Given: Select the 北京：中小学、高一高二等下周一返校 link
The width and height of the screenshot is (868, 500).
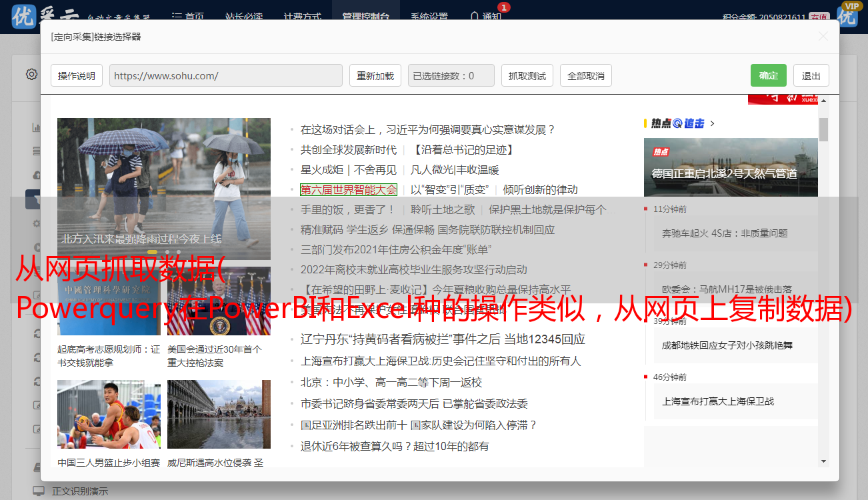Looking at the screenshot, I should [x=391, y=382].
